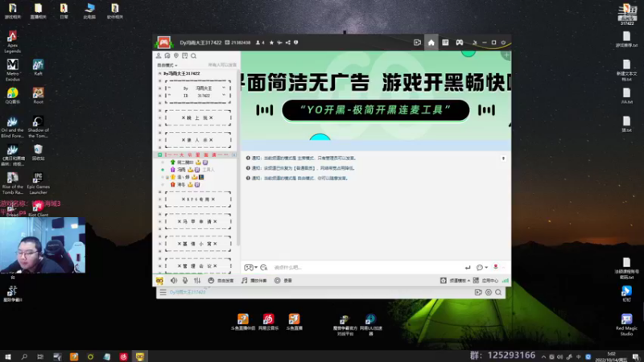Open the 应用中心 app center

(x=485, y=280)
